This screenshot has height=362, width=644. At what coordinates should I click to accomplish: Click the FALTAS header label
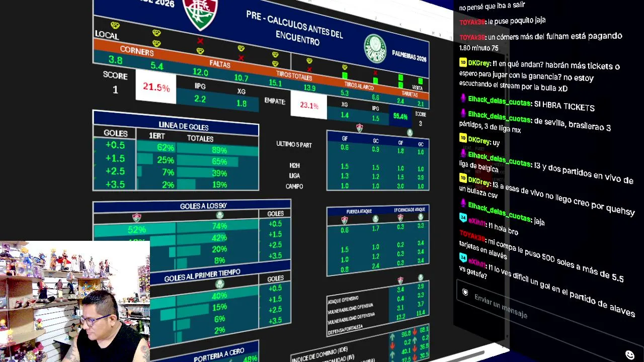[x=220, y=65]
